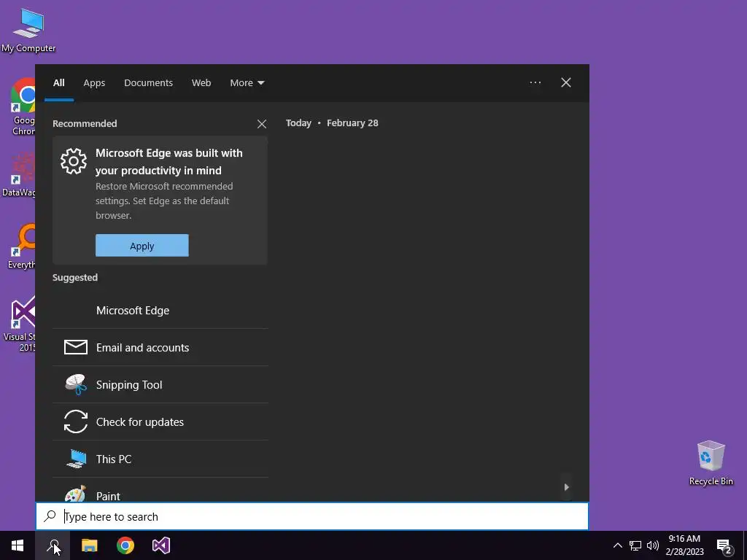Click the envelope icon for Email and accounts

pos(76,347)
